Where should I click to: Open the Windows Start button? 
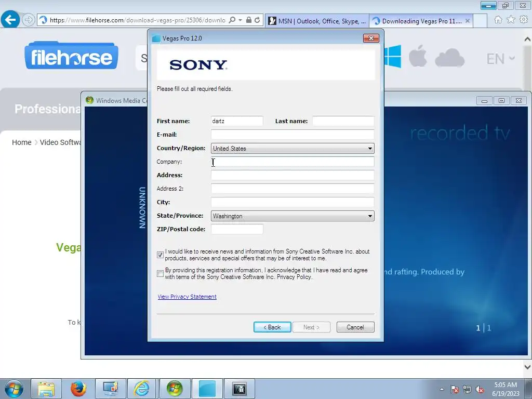coord(14,389)
